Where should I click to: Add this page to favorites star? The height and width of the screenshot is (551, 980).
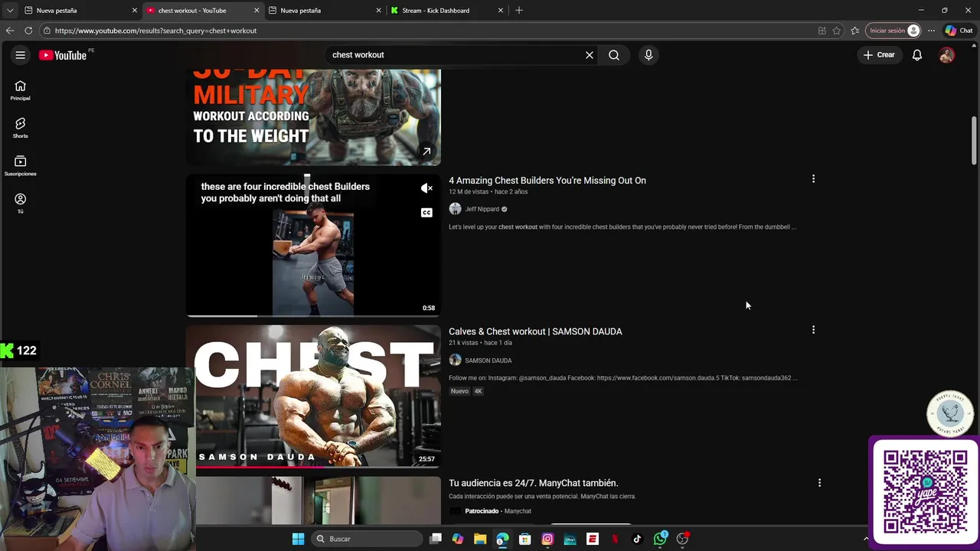(x=837, y=31)
